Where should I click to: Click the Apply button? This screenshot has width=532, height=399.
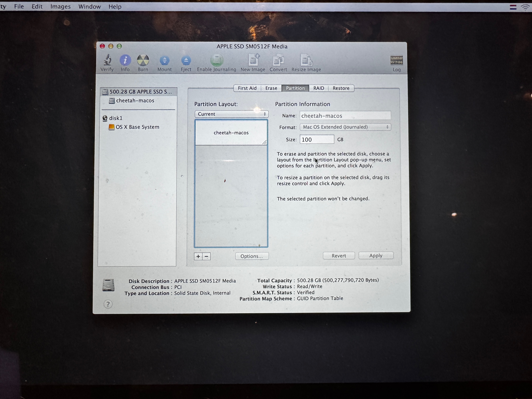[376, 256]
